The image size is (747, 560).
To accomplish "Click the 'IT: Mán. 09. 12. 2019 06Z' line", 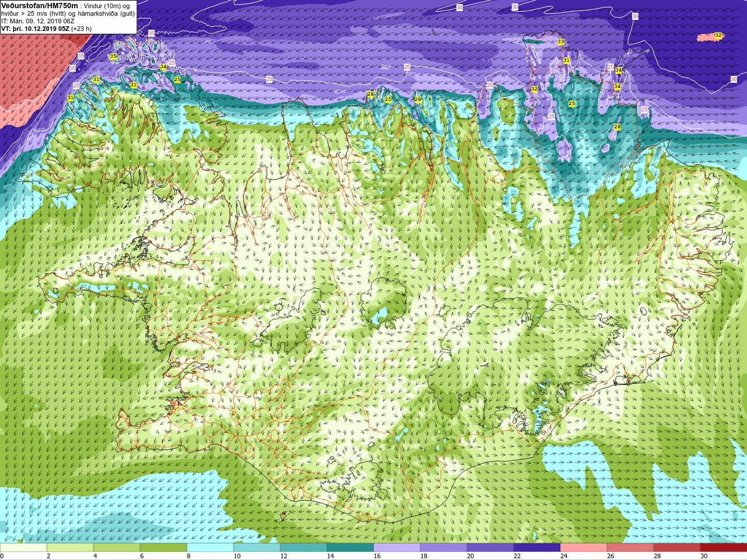I will (38, 21).
